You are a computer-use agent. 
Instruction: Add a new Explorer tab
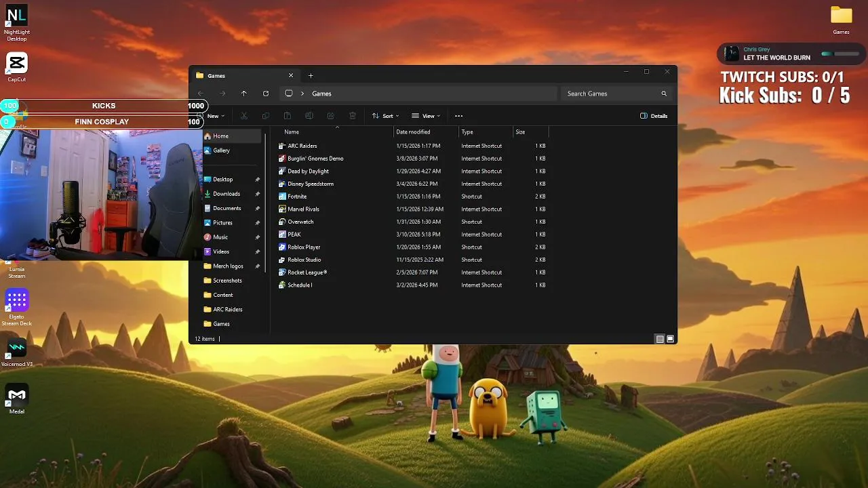pos(311,75)
